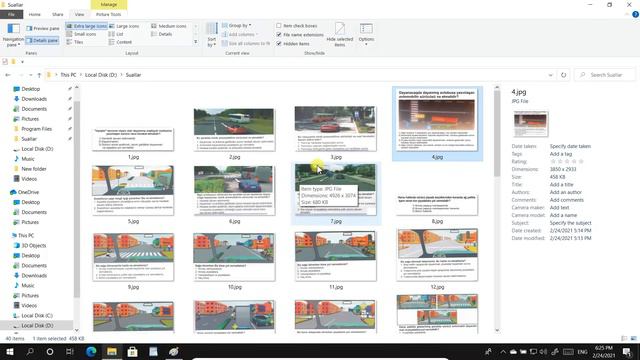Open the Group by dropdown
This screenshot has width=640, height=360.
click(x=237, y=25)
